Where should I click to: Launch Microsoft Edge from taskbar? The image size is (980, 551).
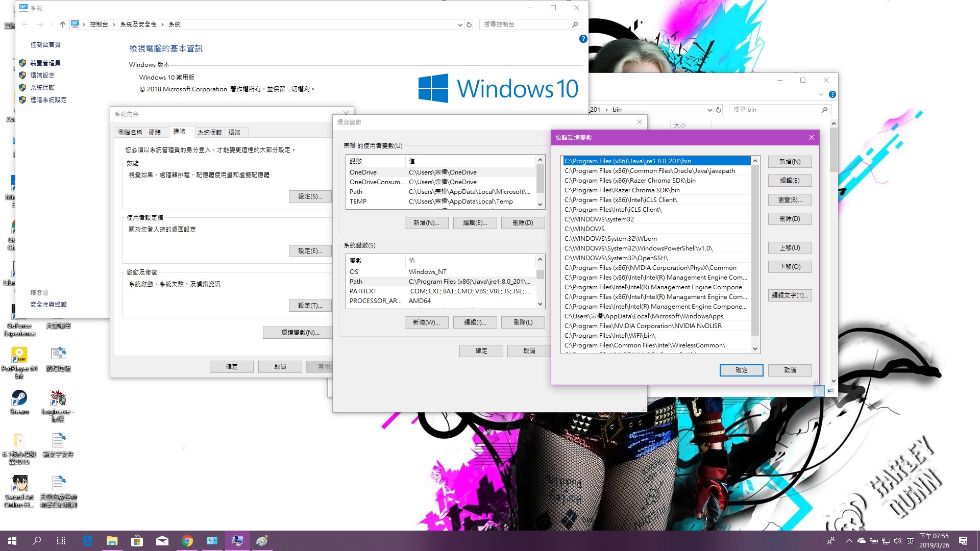coord(87,541)
